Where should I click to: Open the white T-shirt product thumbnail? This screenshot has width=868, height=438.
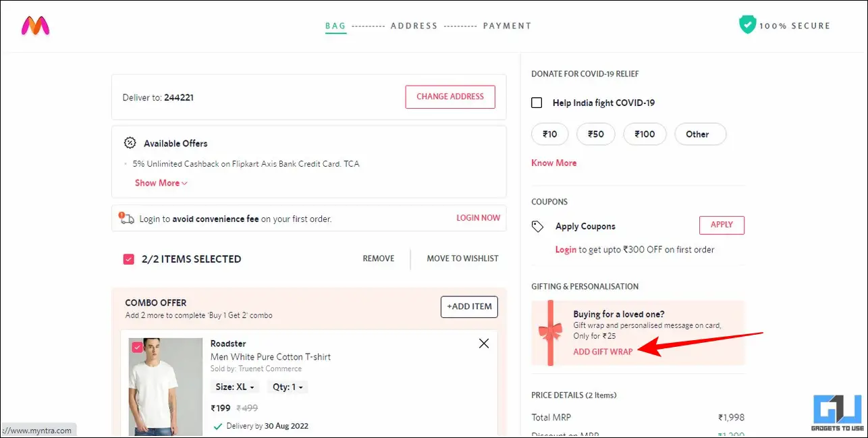coord(165,386)
